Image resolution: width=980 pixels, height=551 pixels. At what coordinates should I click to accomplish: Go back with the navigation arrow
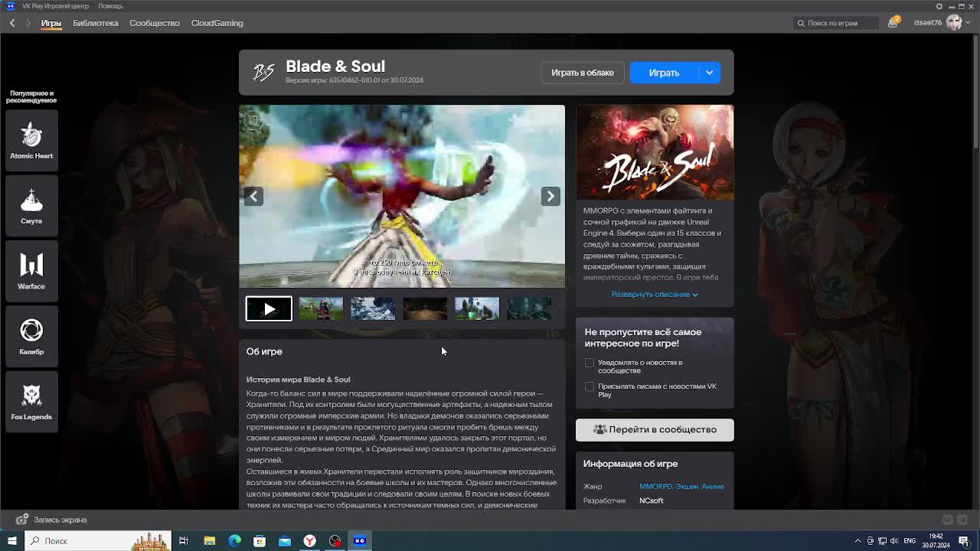click(x=12, y=23)
